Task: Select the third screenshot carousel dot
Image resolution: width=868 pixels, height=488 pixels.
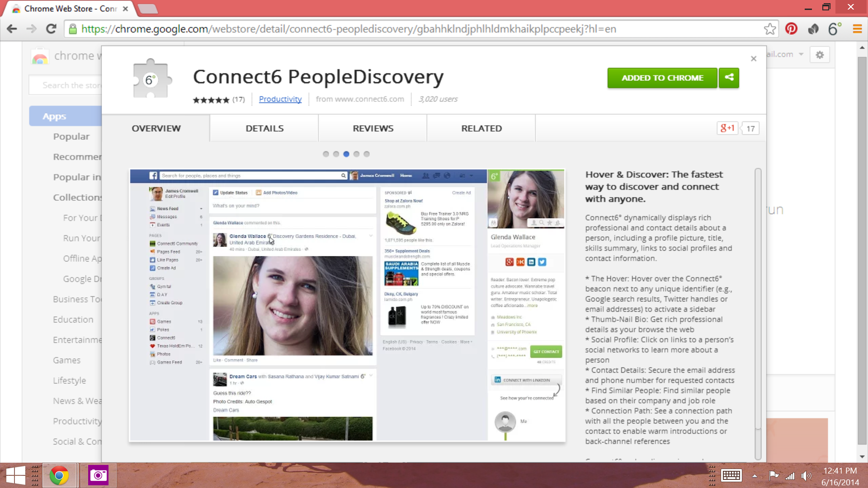Action: click(346, 154)
